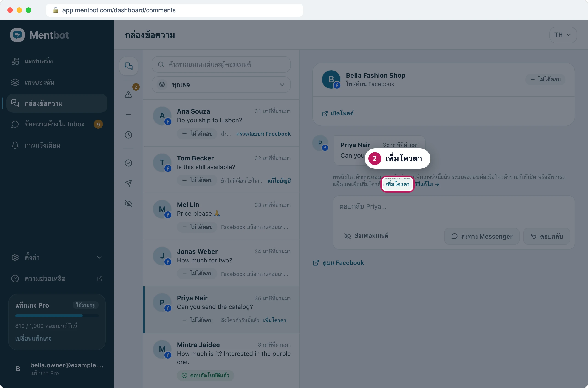Toggle ซ่อนคอมเมนต์ hide comment
588x388 pixels.
pyautogui.click(x=366, y=236)
